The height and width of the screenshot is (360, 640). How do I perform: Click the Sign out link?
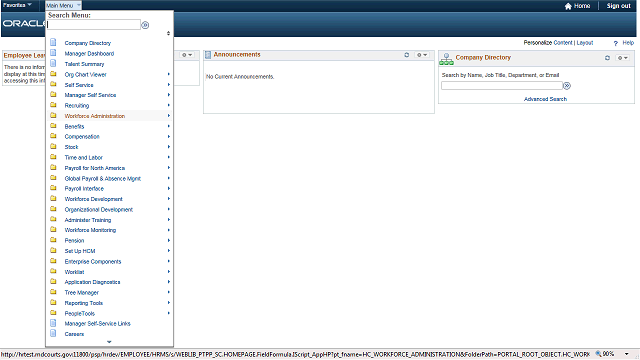[x=618, y=6]
